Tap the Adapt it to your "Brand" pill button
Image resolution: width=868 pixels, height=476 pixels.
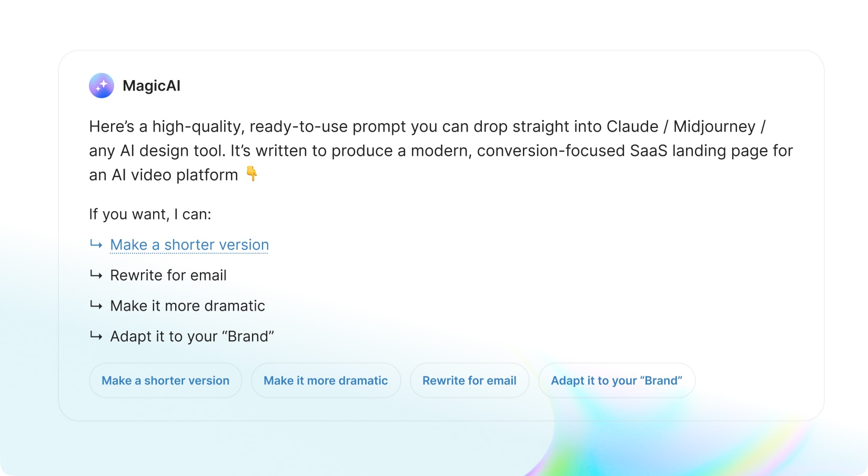[617, 381]
